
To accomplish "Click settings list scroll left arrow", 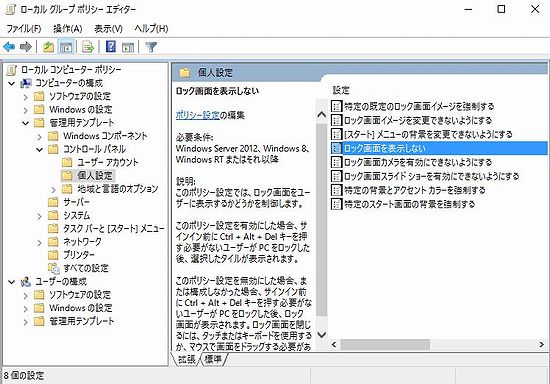I will 334,344.
